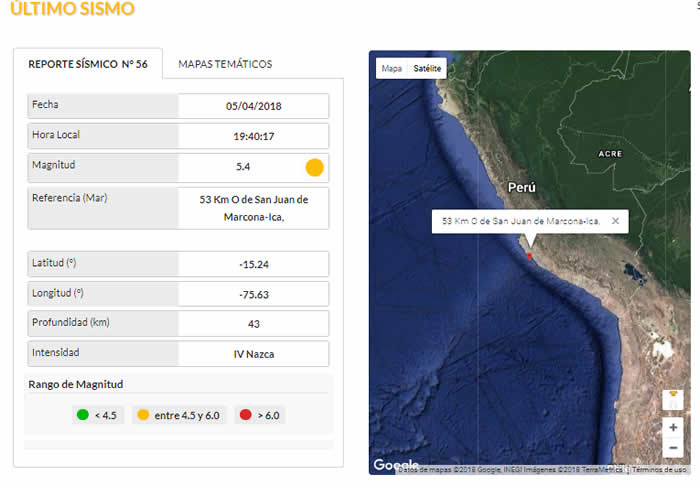Zoom in on the map
The image size is (700, 486).
674,427
